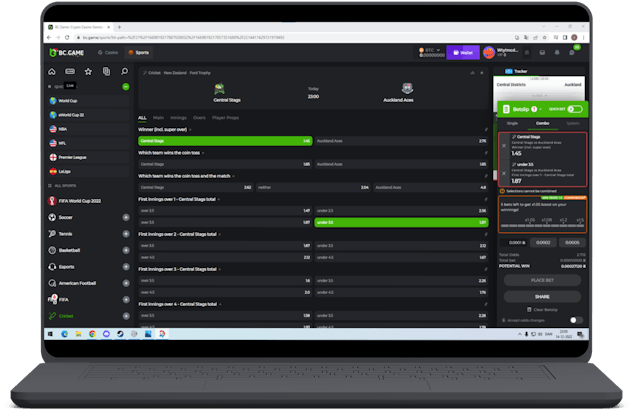Open favorites using the star sidebar icon
The width and height of the screenshot is (633, 410).
(88, 72)
